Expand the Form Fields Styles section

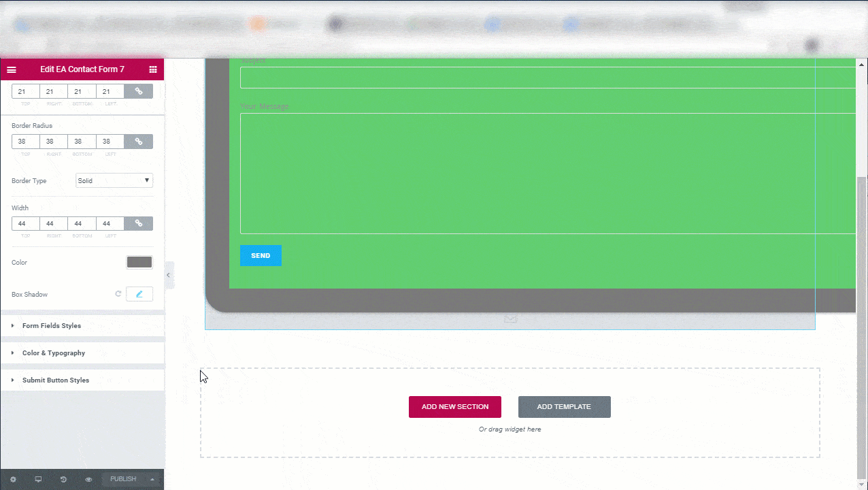click(x=82, y=325)
